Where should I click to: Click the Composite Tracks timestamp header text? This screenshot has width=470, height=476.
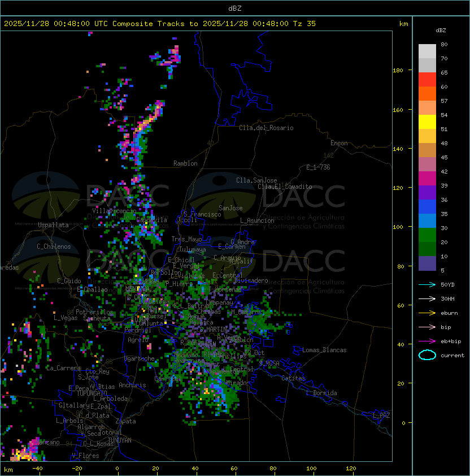tap(160, 24)
